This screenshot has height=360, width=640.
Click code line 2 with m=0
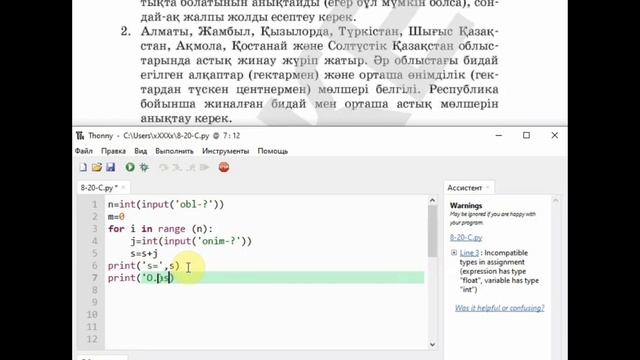coord(116,217)
